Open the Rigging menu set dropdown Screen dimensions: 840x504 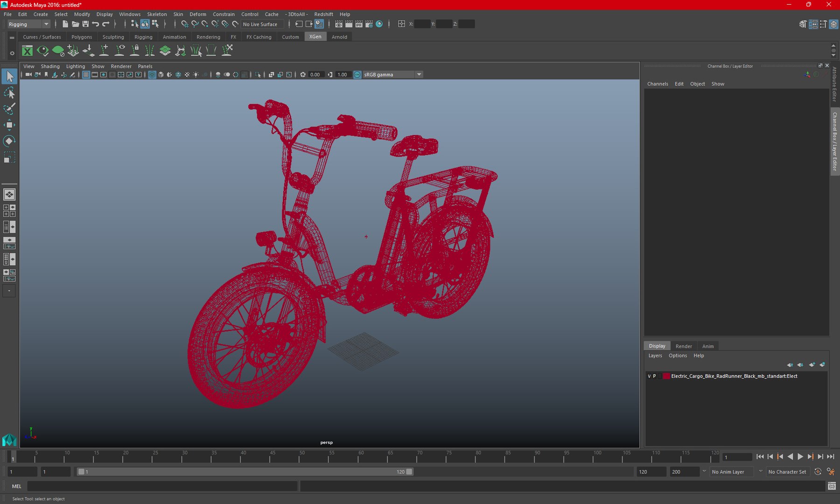click(28, 24)
